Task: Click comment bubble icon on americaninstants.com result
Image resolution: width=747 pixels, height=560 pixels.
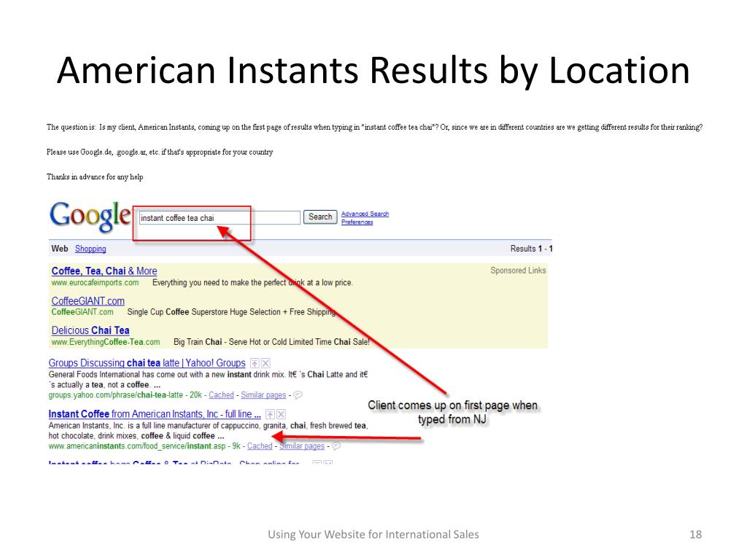Action: (x=336, y=446)
